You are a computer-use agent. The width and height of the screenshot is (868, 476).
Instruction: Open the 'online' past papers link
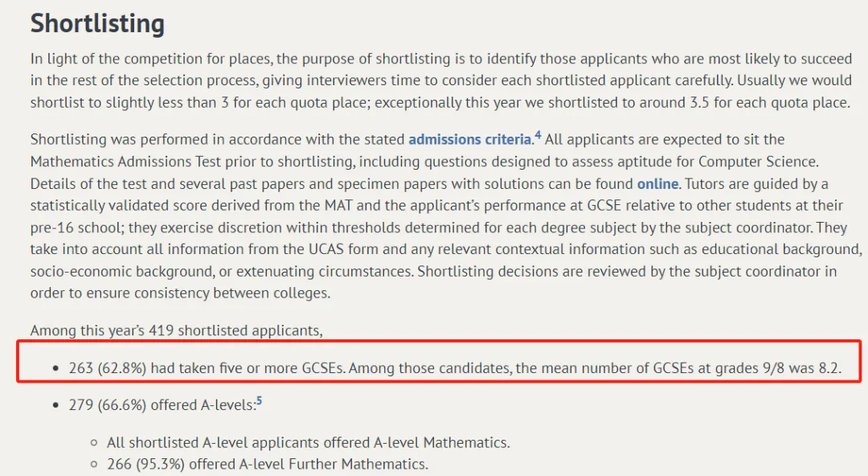click(x=657, y=183)
